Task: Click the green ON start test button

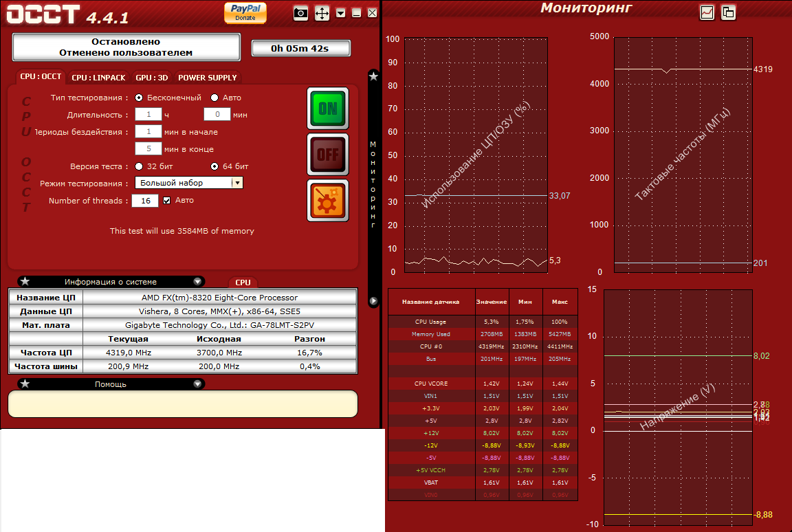Action: click(x=328, y=109)
